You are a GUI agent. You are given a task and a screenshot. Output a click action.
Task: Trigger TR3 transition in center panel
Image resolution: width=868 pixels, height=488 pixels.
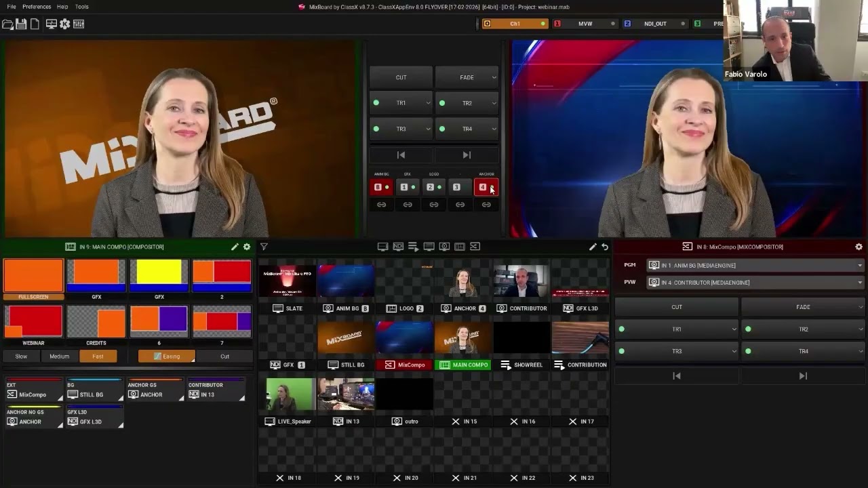[x=401, y=129]
